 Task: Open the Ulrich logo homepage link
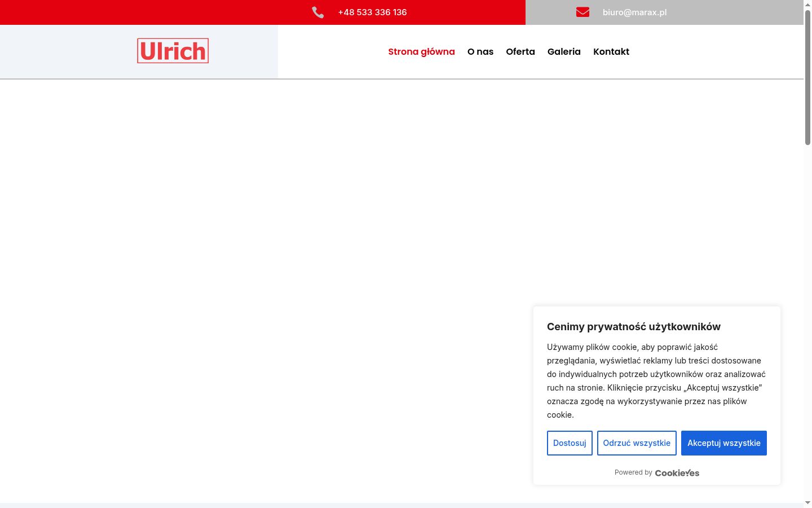click(x=173, y=51)
